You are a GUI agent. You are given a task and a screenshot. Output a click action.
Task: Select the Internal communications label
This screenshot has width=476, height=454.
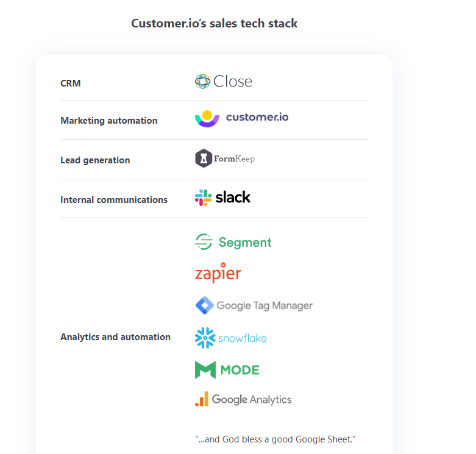[x=114, y=199]
